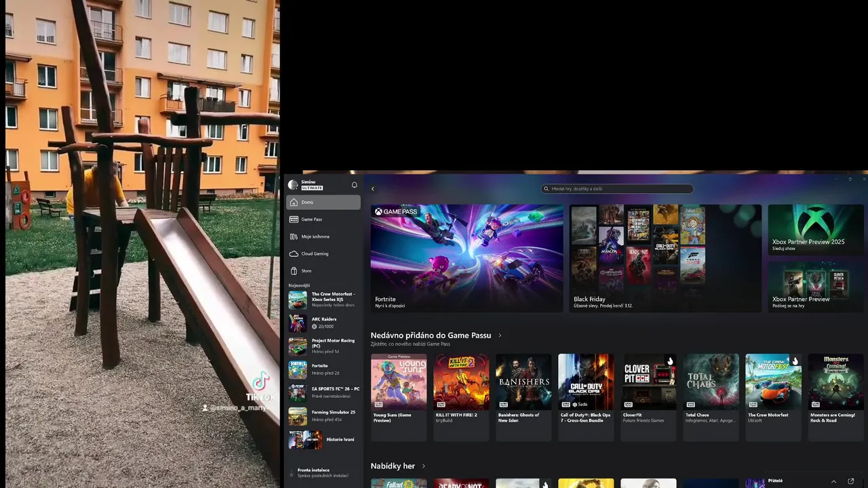
Task: Click the Game Pass sidebar icon
Action: (x=294, y=220)
